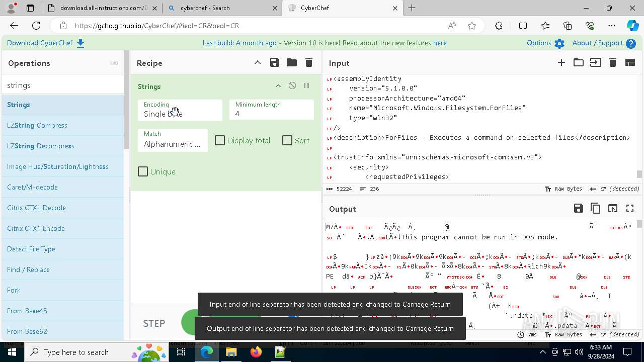Open input Raw Bytes encoding selector
This screenshot has width=644, height=362.
coord(563,189)
